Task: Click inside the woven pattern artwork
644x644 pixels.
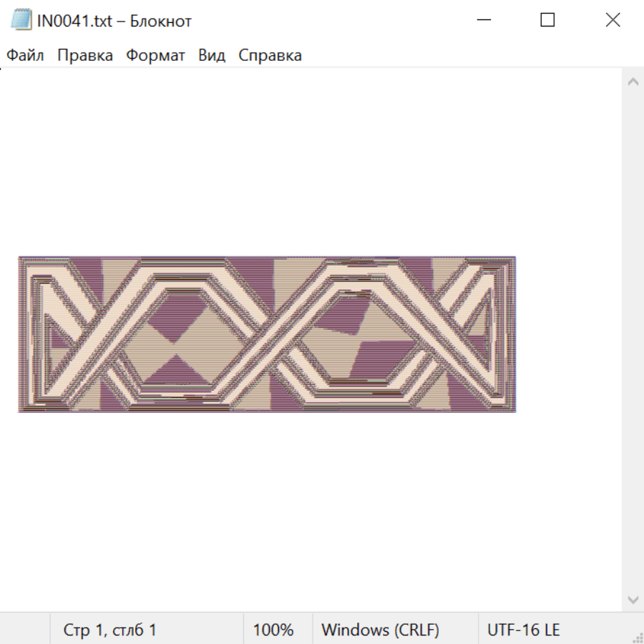Action: click(x=266, y=334)
